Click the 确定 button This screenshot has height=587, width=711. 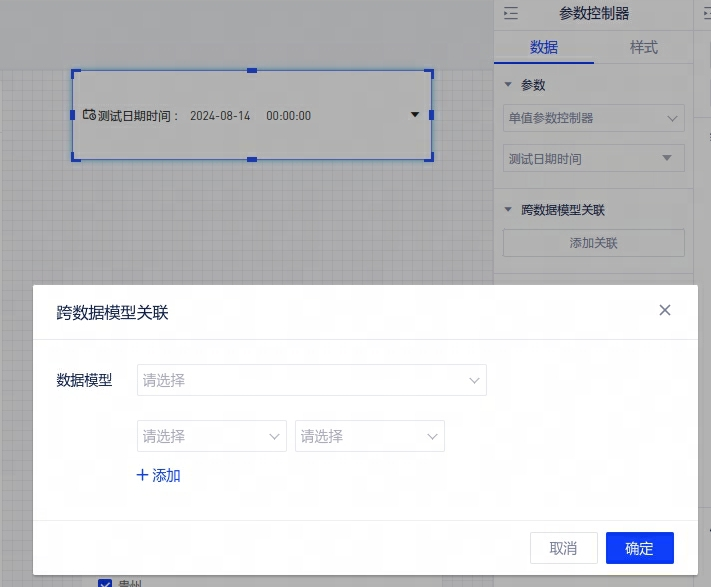click(639, 548)
